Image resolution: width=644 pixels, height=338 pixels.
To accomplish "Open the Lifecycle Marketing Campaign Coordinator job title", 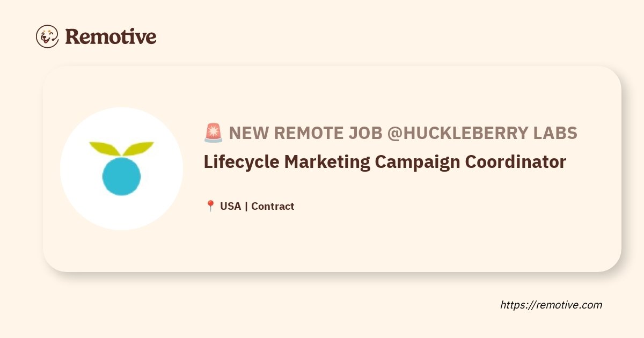I will [x=385, y=161].
